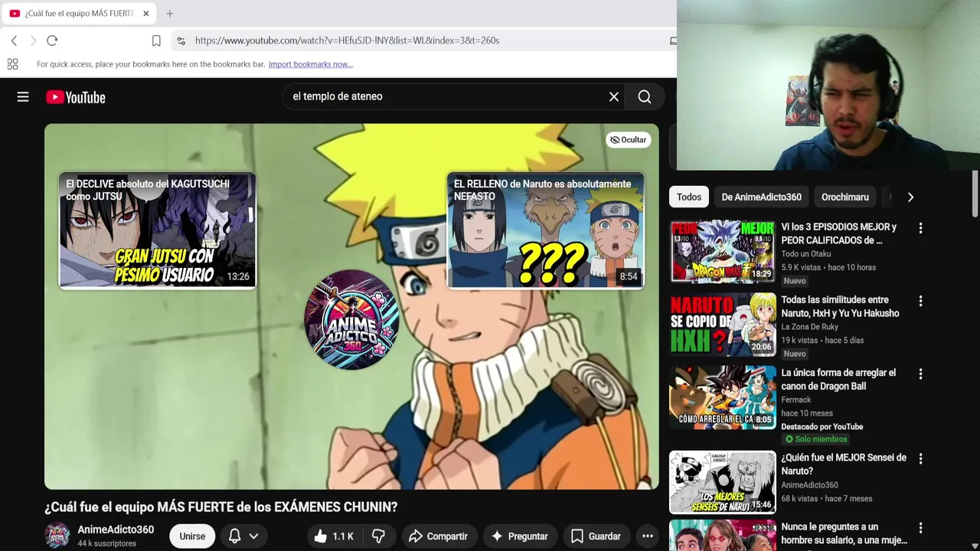Open options for MEJOR Sensei video
Viewport: 980px width, 551px height.
[x=920, y=459]
